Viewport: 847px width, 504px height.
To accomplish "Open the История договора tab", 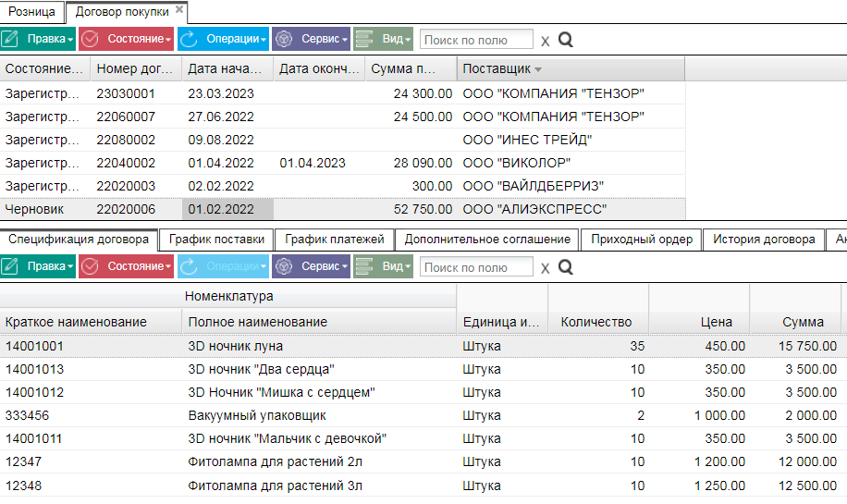I will point(764,240).
